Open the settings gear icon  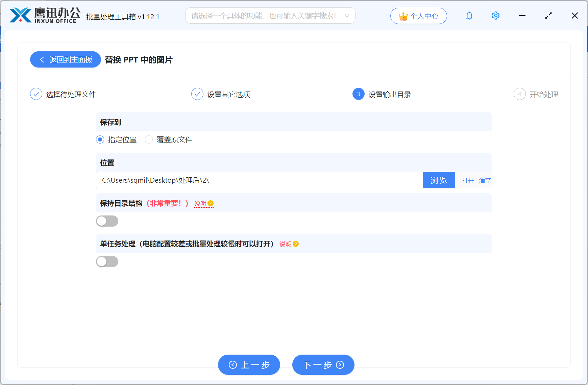point(495,16)
